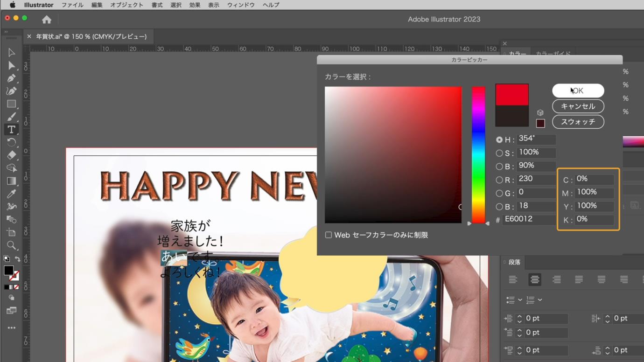Open the Illustrator application menu

coord(39,5)
